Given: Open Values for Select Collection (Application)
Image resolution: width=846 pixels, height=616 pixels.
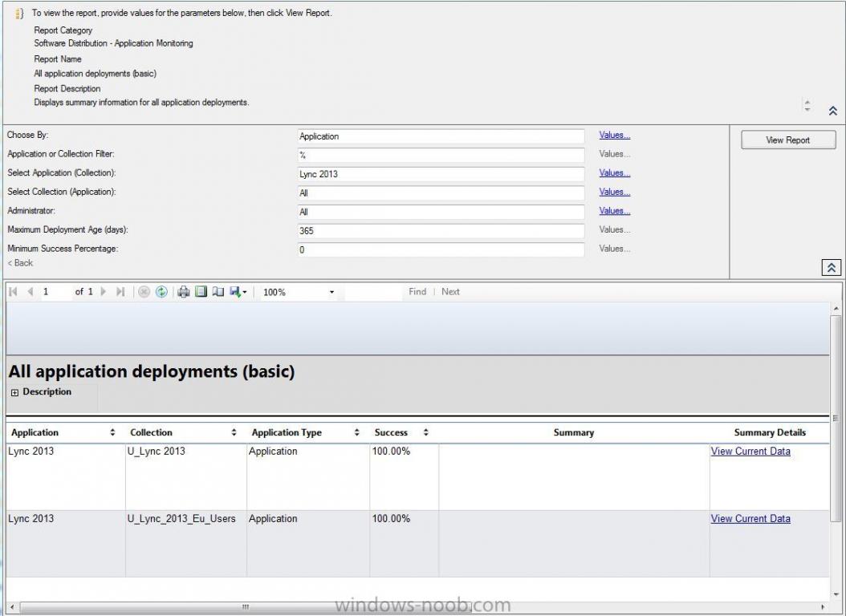Looking at the screenshot, I should 615,192.
